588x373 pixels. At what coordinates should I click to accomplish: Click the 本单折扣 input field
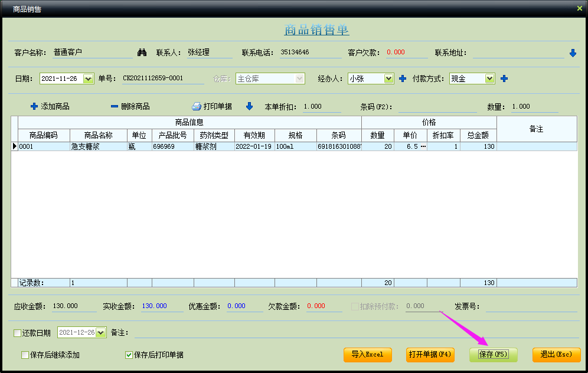[x=322, y=107]
